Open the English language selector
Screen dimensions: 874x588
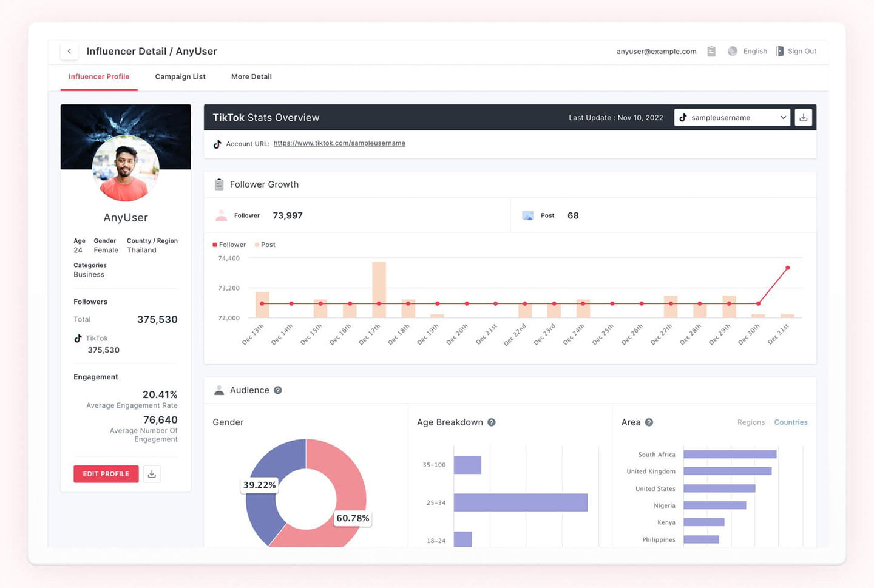click(x=754, y=52)
